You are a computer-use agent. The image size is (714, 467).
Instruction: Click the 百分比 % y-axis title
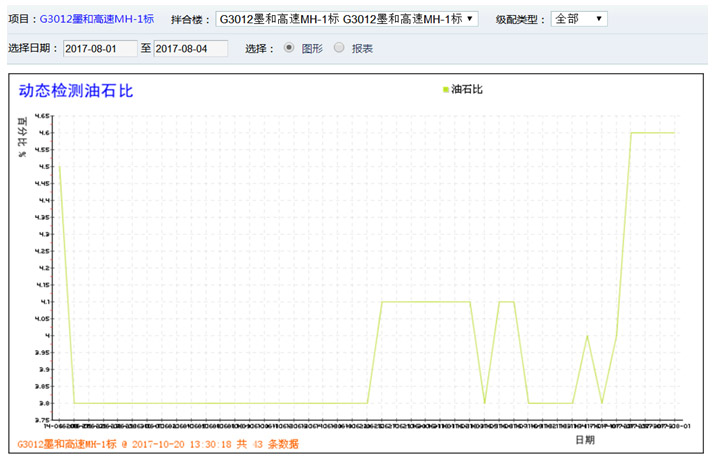pos(22,138)
